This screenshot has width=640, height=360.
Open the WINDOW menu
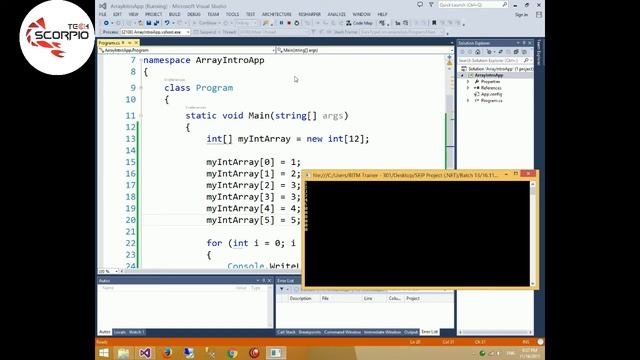[x=361, y=14]
